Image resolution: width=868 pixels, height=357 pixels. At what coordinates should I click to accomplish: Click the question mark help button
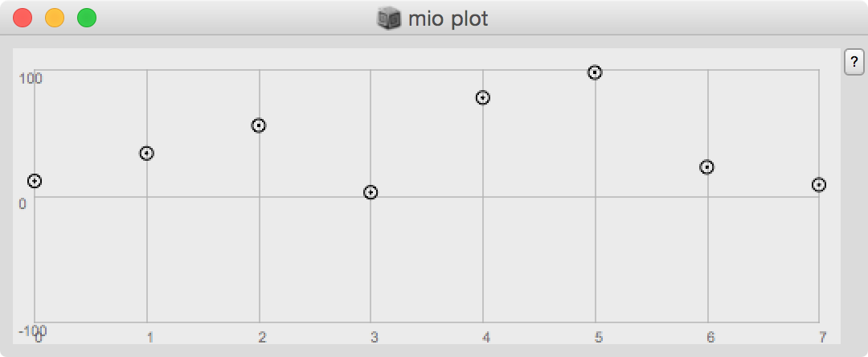854,61
